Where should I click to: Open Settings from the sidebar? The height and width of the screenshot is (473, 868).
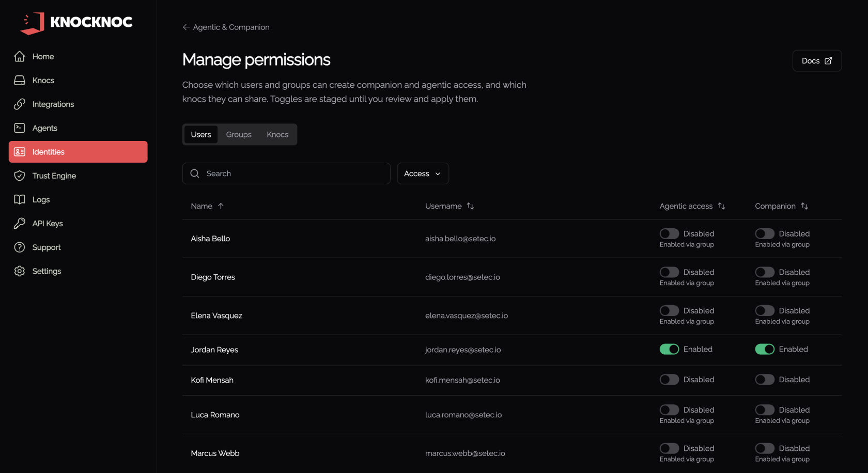(78, 271)
